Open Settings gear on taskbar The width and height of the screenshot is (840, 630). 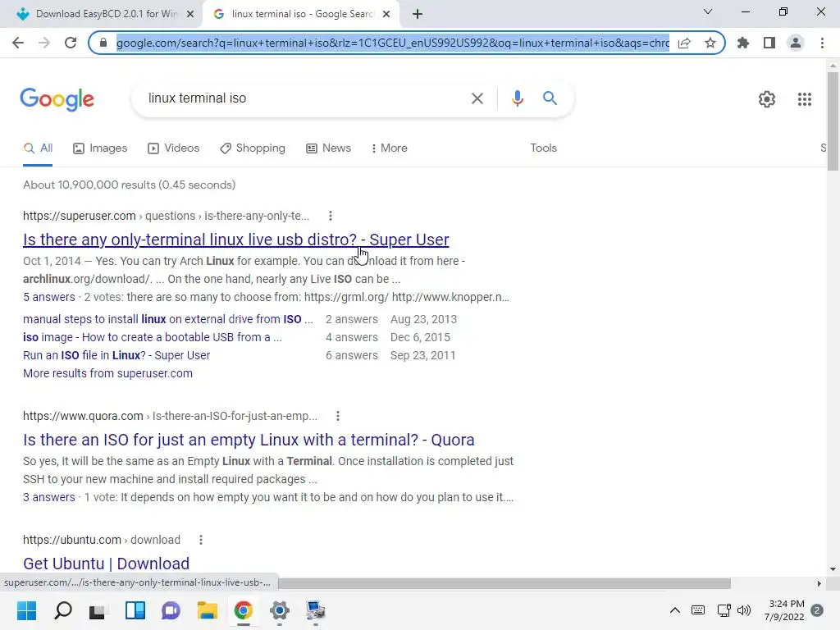tap(279, 610)
